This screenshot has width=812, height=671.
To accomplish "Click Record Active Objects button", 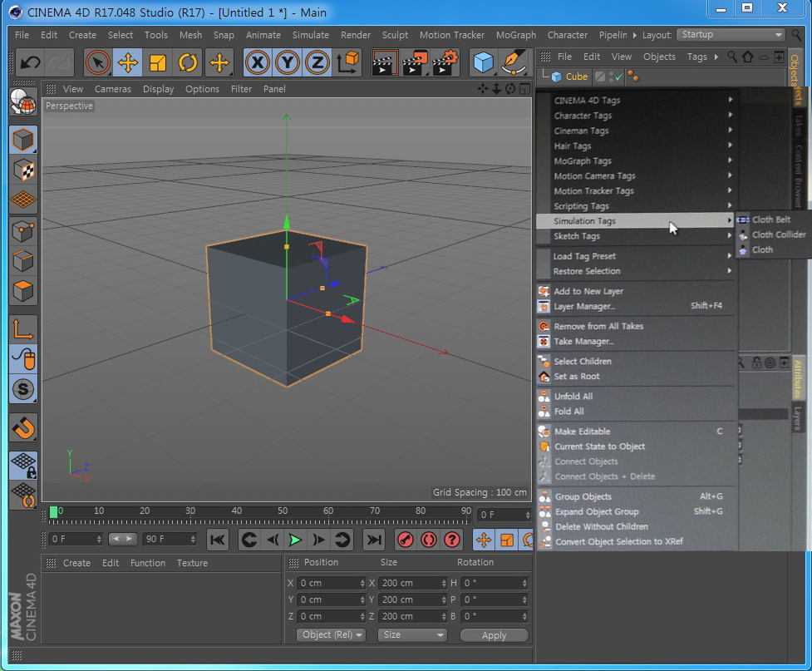I will (x=405, y=540).
